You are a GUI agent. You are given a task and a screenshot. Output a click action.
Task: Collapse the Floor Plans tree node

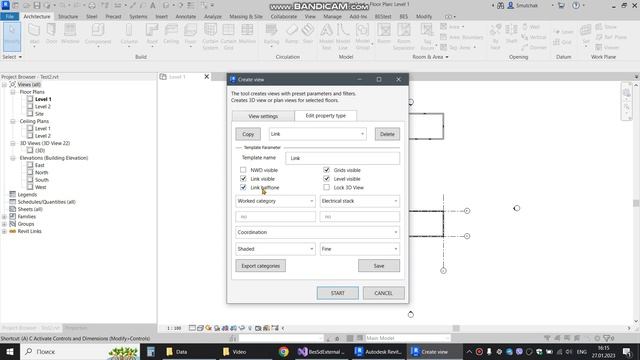(x=13, y=92)
